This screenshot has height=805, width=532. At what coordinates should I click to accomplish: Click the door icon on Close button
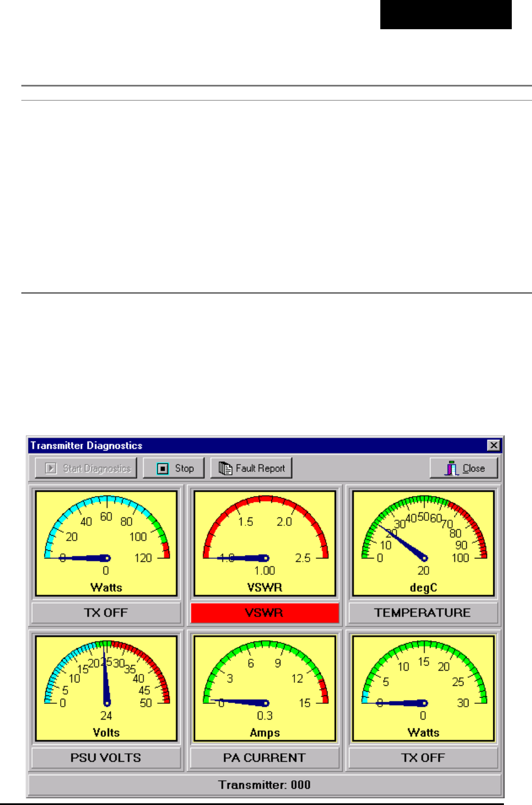(x=452, y=468)
